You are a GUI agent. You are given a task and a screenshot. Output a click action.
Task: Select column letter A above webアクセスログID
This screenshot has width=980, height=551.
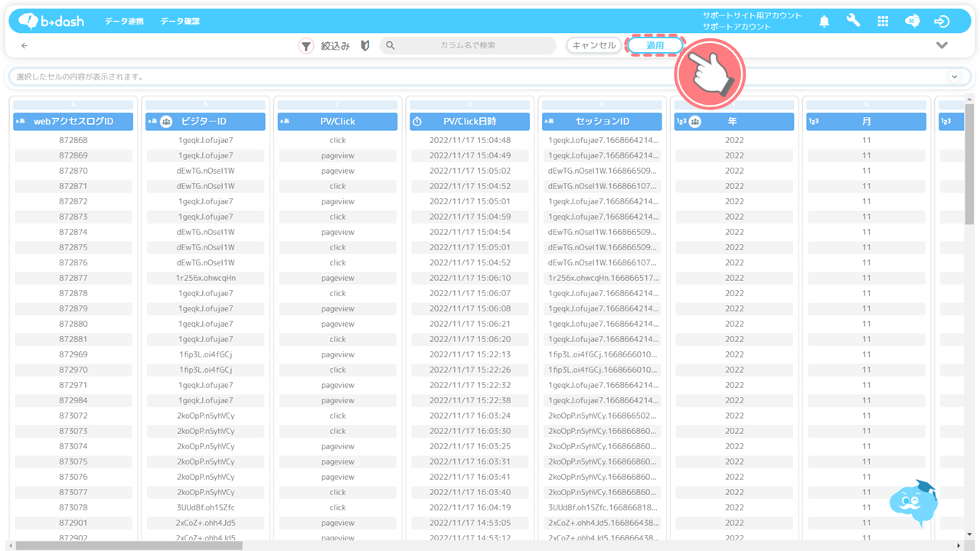(x=73, y=105)
